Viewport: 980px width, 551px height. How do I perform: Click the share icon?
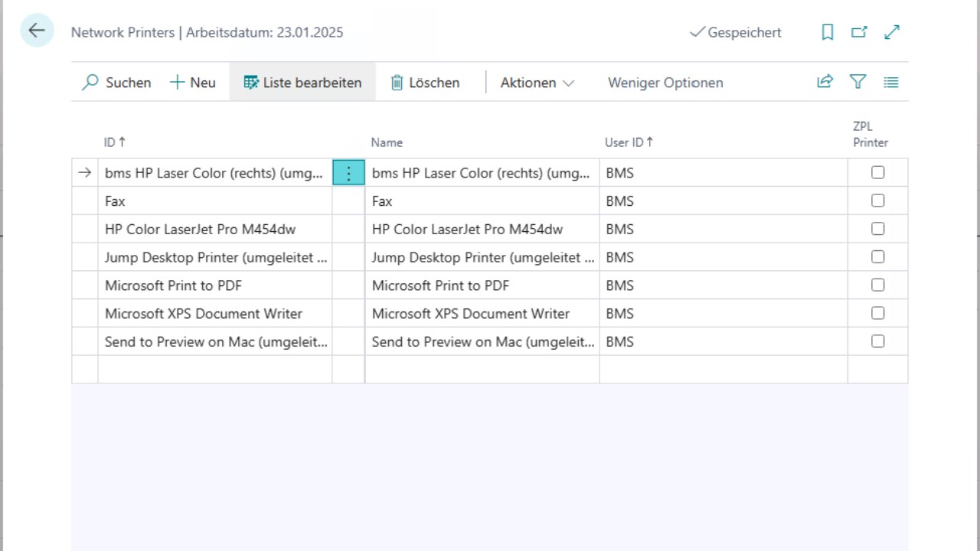click(x=825, y=82)
